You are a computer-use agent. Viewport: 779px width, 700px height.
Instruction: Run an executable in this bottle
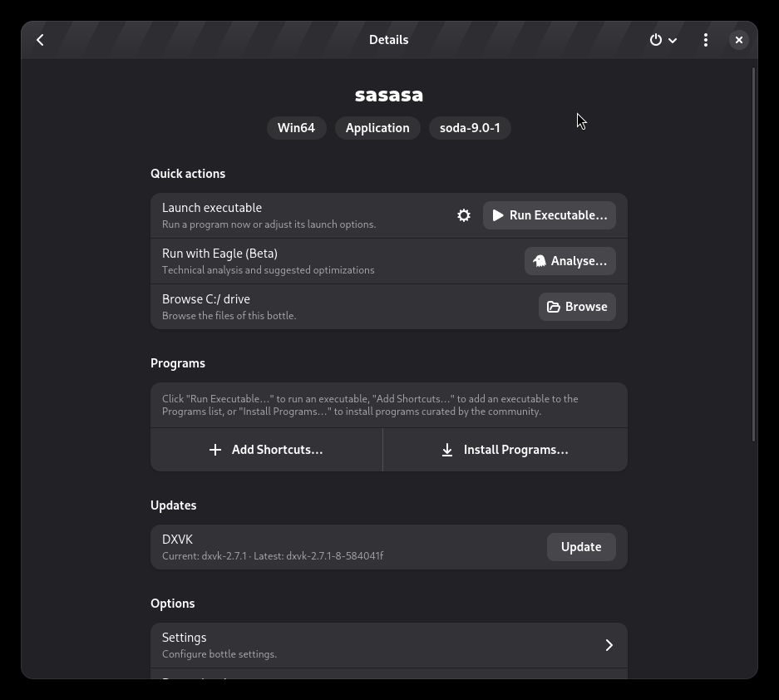coord(550,214)
